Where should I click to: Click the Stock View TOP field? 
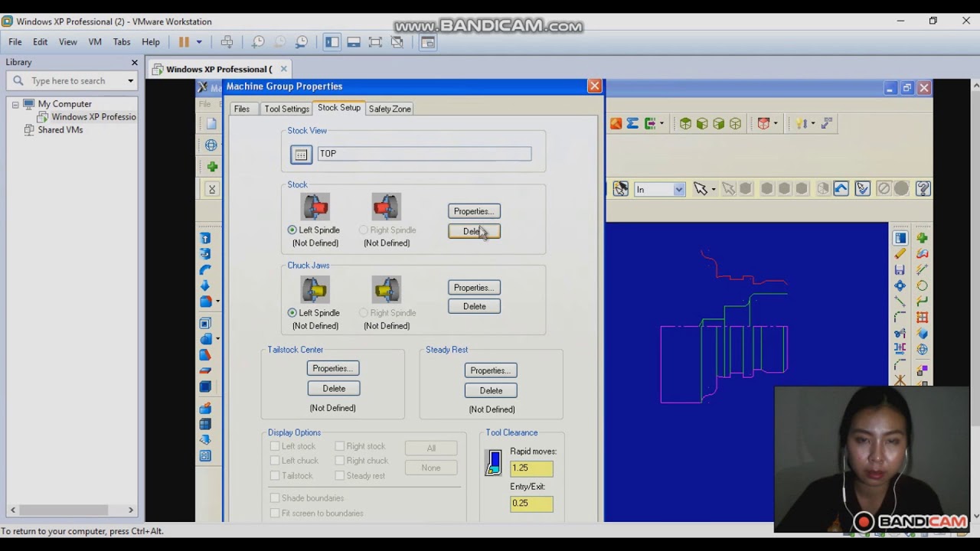[424, 154]
